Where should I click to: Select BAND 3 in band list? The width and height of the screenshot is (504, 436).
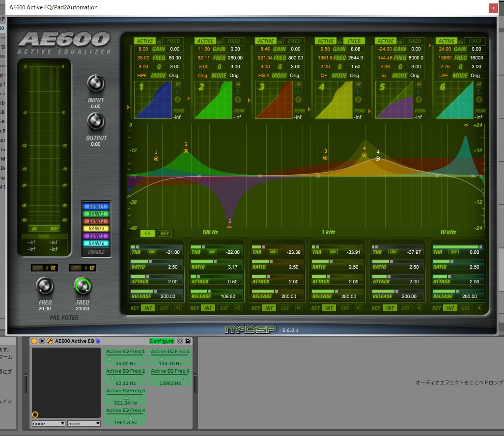96,221
